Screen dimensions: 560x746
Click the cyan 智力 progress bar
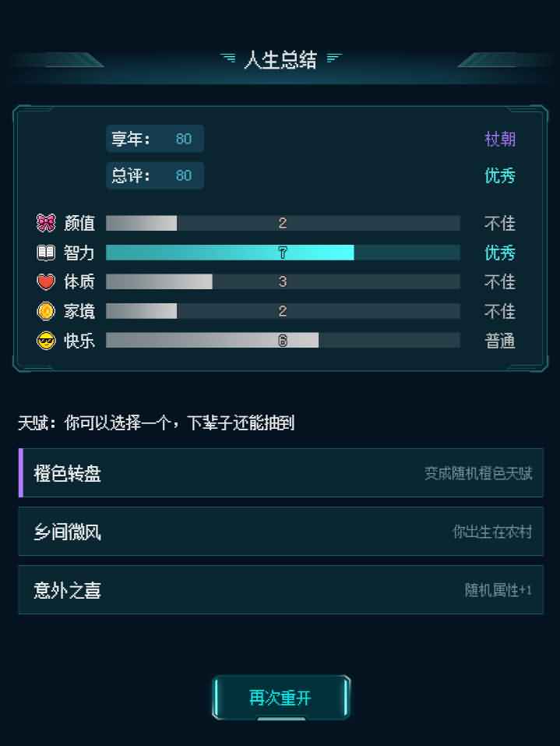pos(283,253)
